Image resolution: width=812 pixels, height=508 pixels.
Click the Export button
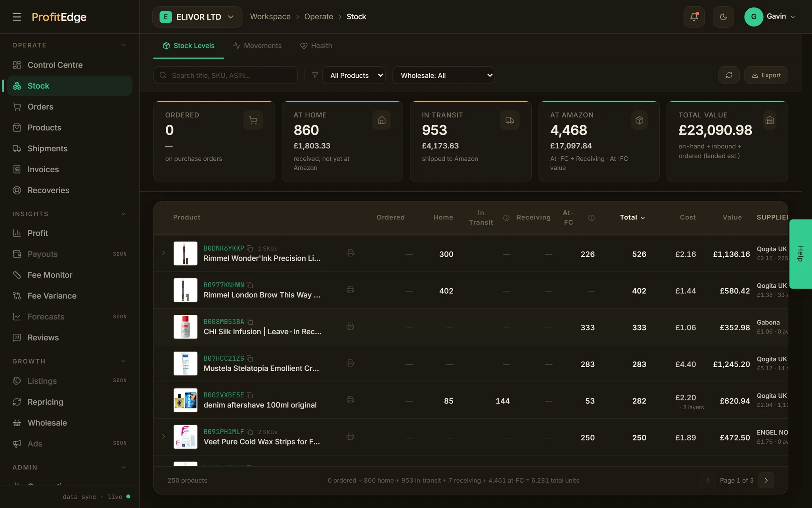pyautogui.click(x=766, y=75)
